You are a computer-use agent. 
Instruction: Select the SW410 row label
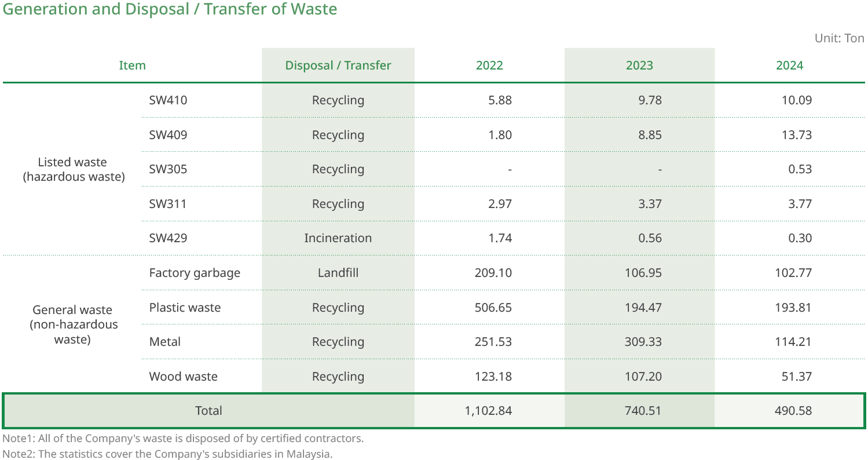pos(168,100)
